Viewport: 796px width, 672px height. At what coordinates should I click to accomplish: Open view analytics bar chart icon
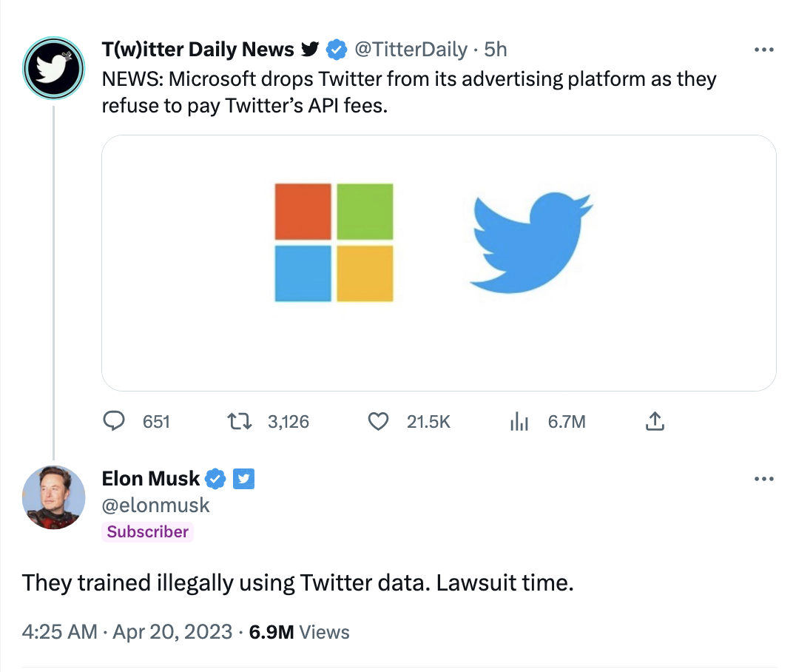coord(519,422)
